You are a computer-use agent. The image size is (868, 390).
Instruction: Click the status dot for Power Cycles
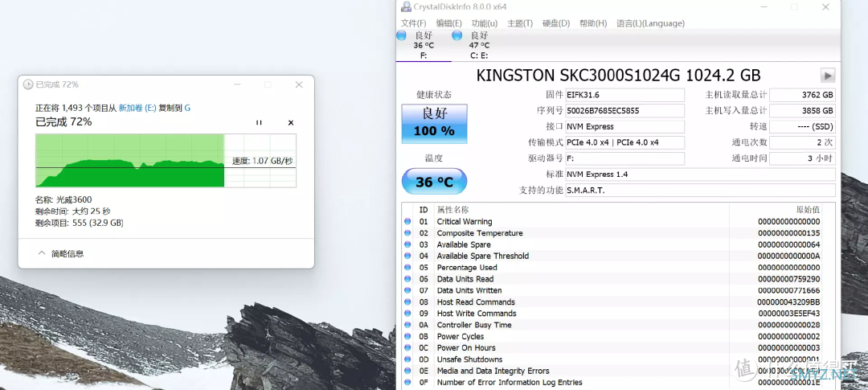coord(407,336)
